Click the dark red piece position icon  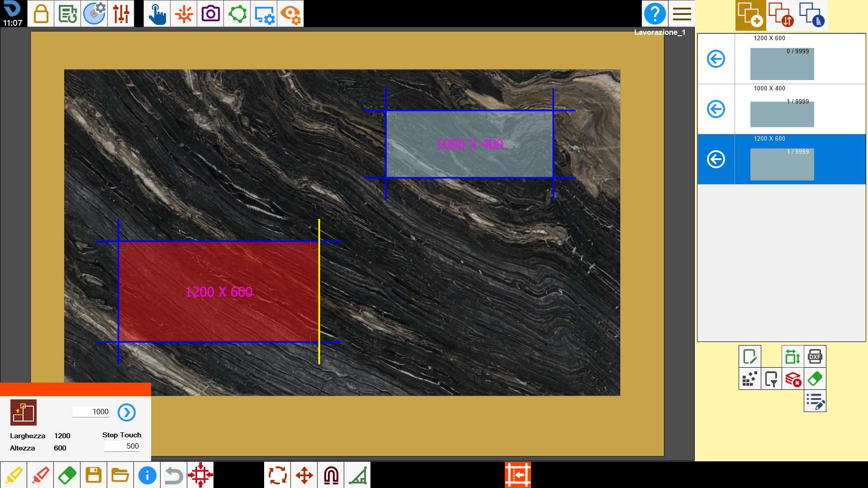24,412
